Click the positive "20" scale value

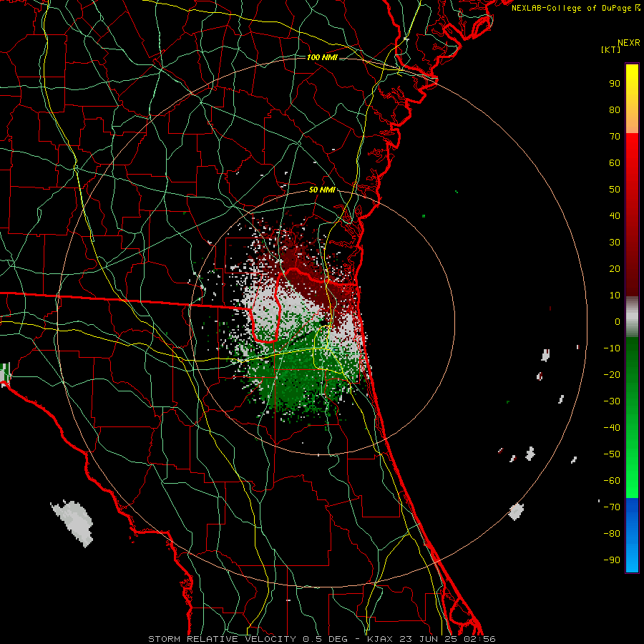point(615,268)
